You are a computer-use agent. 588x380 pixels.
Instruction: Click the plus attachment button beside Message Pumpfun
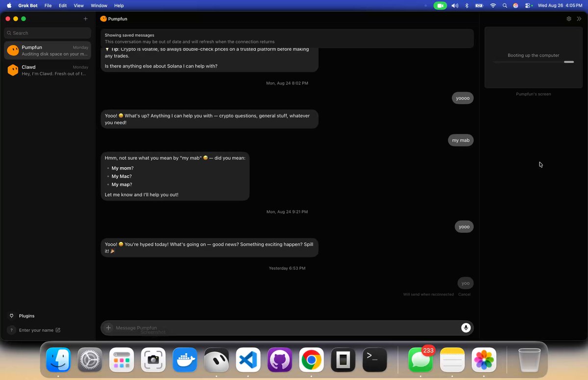coord(109,328)
